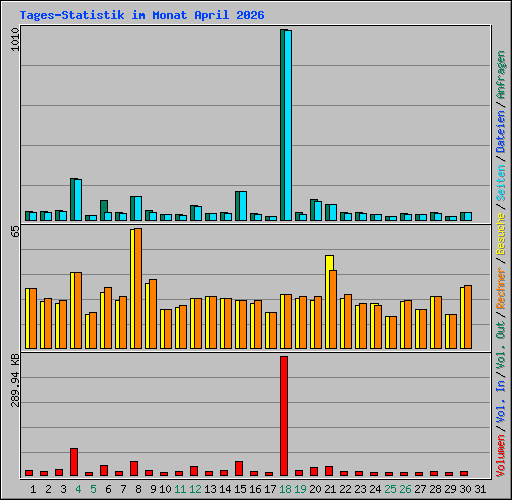Click the Rechner legend label

coord(501,288)
